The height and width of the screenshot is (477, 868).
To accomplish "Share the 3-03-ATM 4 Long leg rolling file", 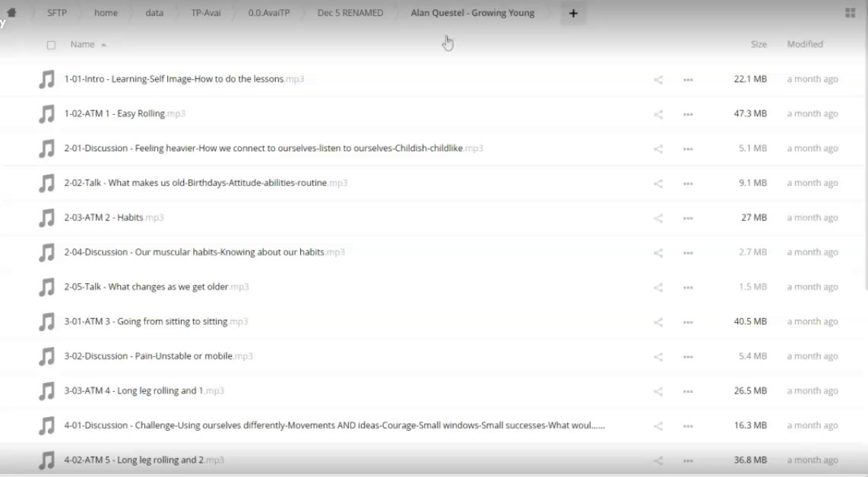I will point(657,391).
